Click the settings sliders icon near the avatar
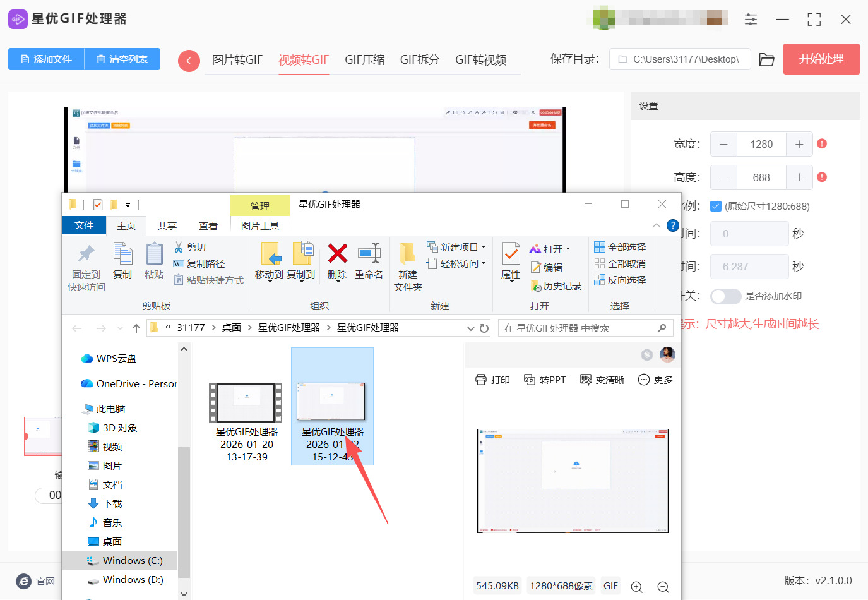Viewport: 868px width, 600px height. coord(751,20)
